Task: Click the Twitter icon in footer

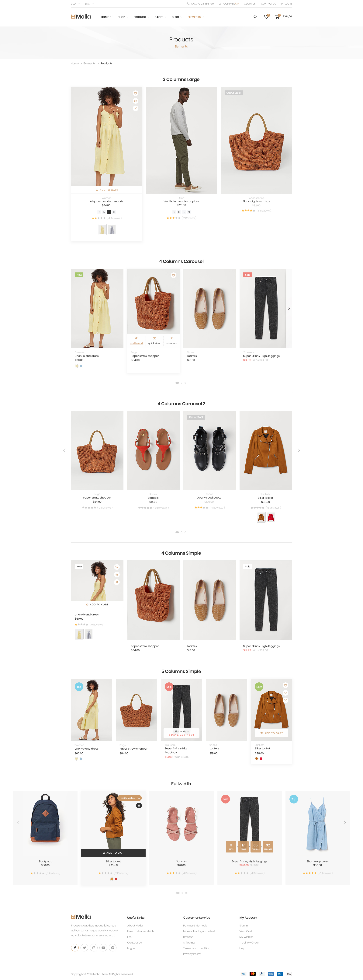Action: point(84,947)
